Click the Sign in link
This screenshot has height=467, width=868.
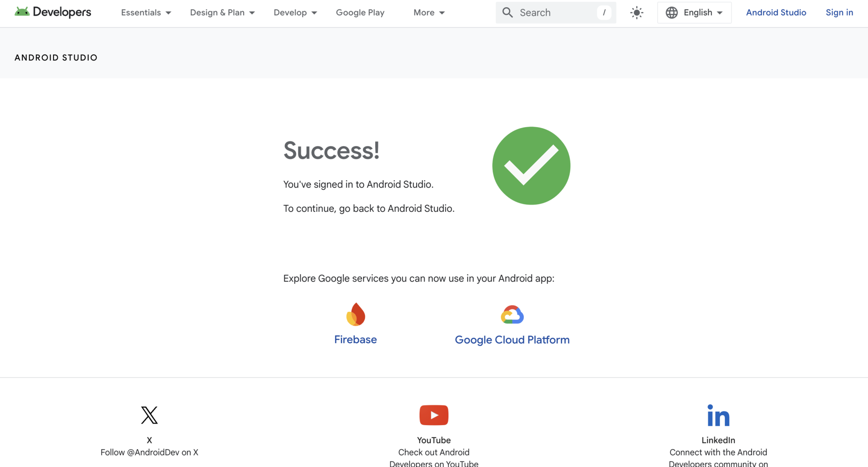839,13
